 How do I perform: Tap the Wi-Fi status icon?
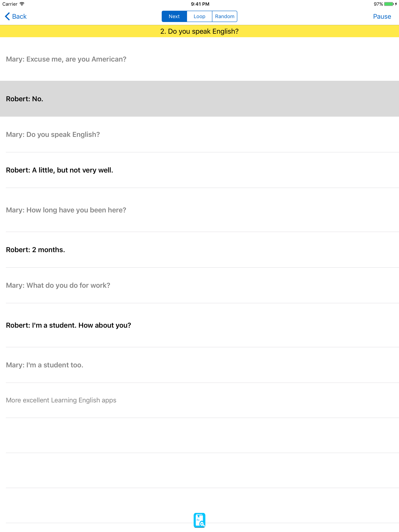point(22,4)
